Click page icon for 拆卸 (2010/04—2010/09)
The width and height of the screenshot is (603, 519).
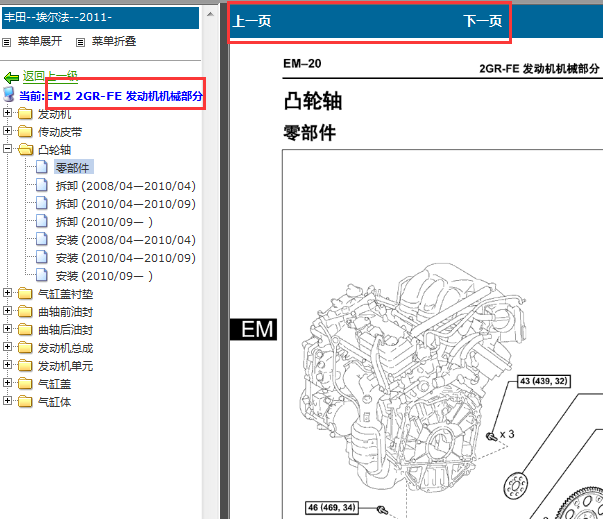click(42, 203)
